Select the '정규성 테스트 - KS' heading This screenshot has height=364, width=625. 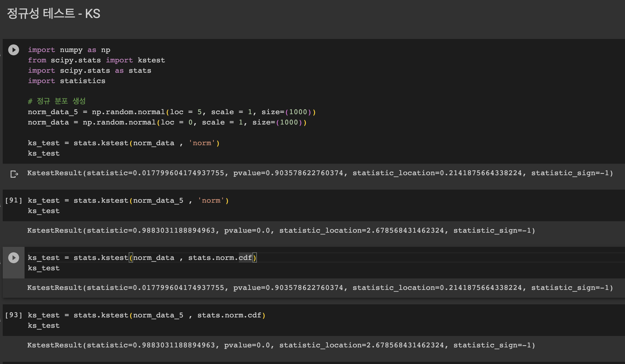coord(53,14)
